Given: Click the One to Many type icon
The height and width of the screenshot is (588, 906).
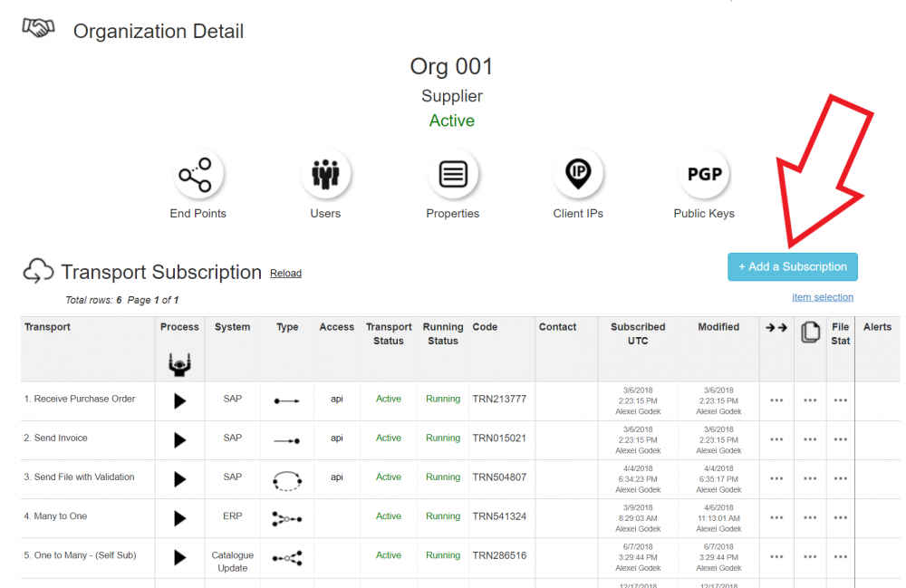Looking at the screenshot, I should pyautogui.click(x=287, y=557).
